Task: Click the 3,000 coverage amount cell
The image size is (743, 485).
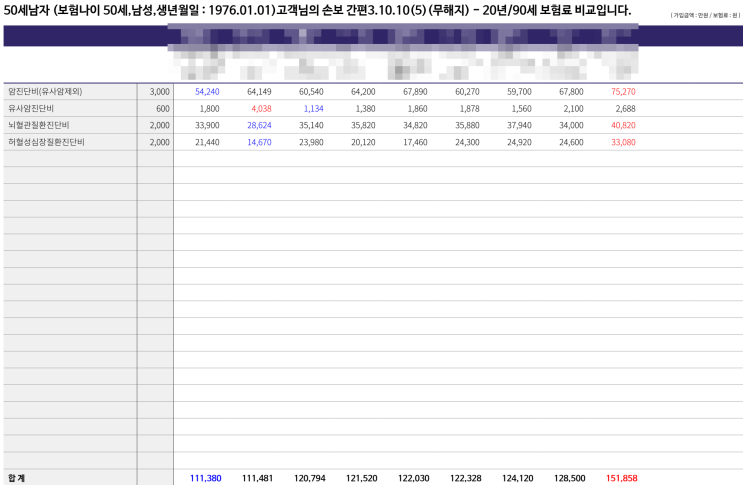Action: [x=160, y=92]
